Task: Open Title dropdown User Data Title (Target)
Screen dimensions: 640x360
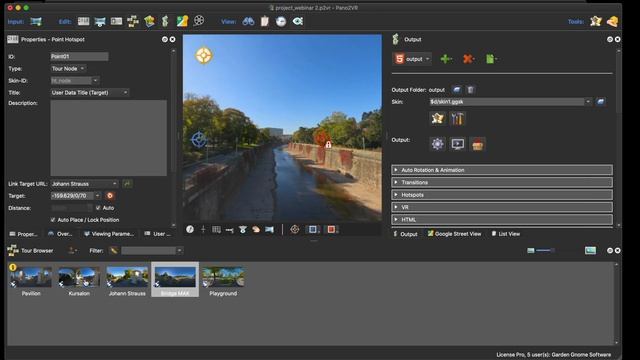Action: [89, 93]
